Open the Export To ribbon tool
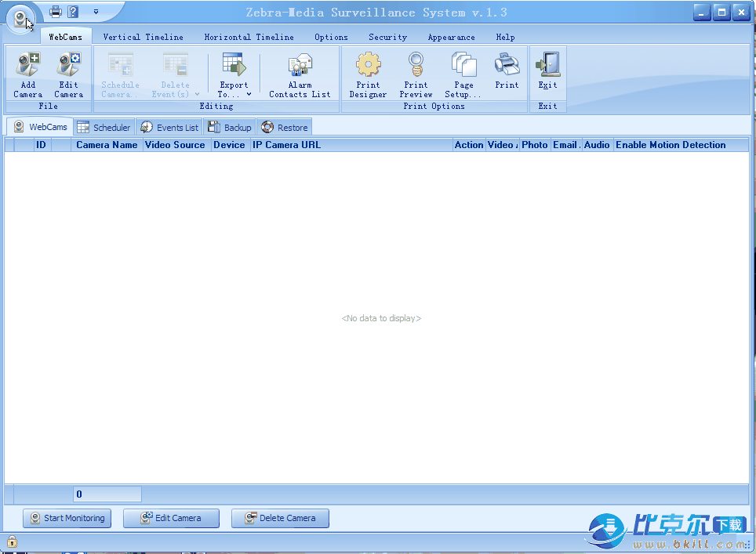756x554 pixels. coord(234,74)
